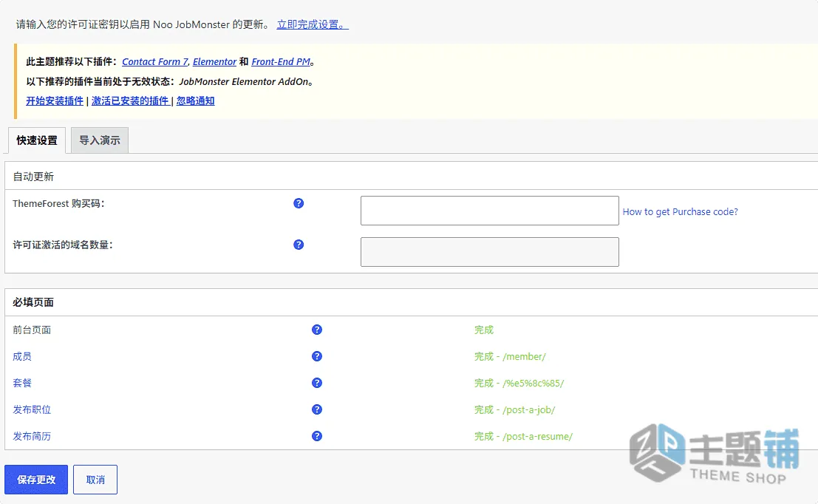Click 完成 status in 前台页面 row

point(483,330)
